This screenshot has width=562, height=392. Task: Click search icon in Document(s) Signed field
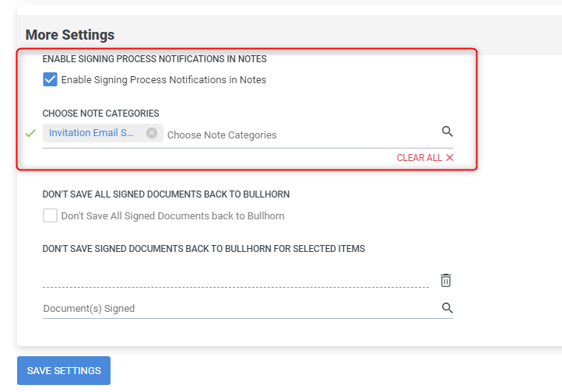click(x=448, y=308)
